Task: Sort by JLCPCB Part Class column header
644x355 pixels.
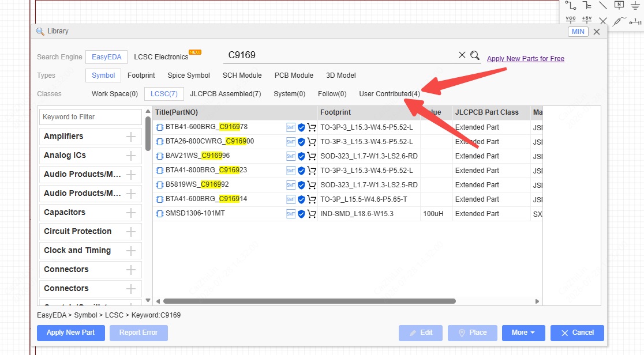Action: (491, 112)
